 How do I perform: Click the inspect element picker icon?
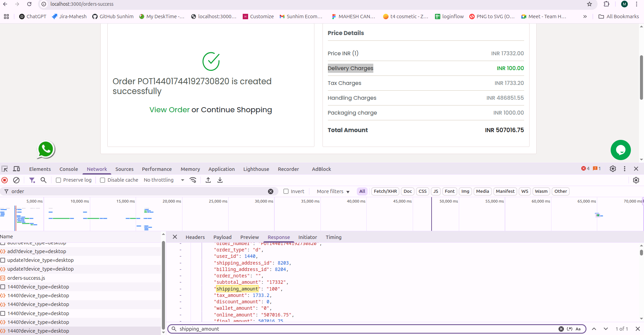[x=5, y=169]
